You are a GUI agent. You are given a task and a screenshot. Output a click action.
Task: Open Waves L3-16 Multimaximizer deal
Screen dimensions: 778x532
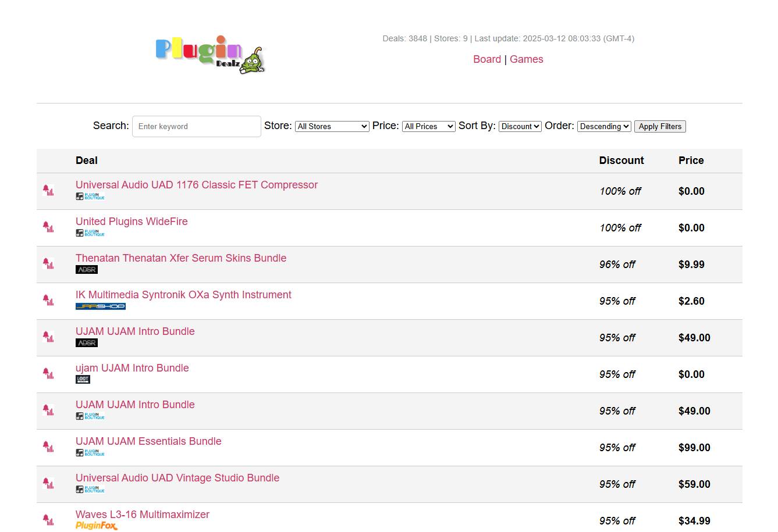point(143,515)
